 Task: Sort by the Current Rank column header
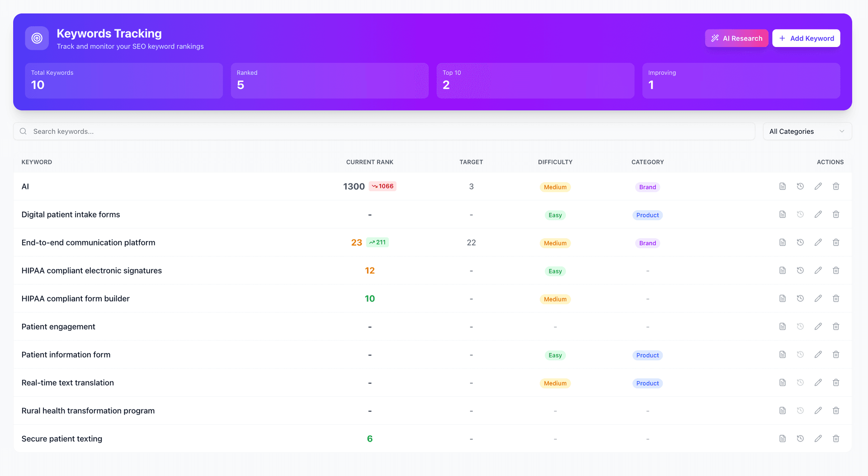[x=370, y=162]
